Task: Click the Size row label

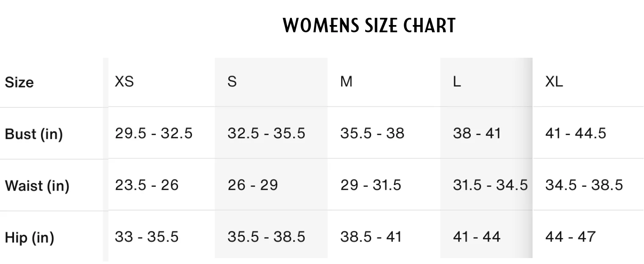Action: coord(19,82)
